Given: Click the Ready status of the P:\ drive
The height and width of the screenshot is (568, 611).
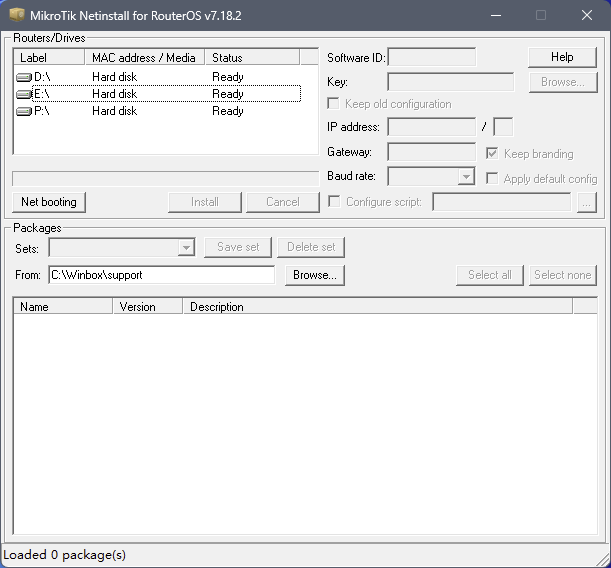Looking at the screenshot, I should coord(228,111).
